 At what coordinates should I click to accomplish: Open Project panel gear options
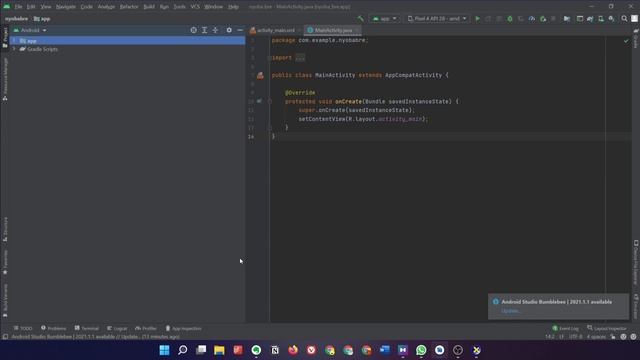point(229,30)
